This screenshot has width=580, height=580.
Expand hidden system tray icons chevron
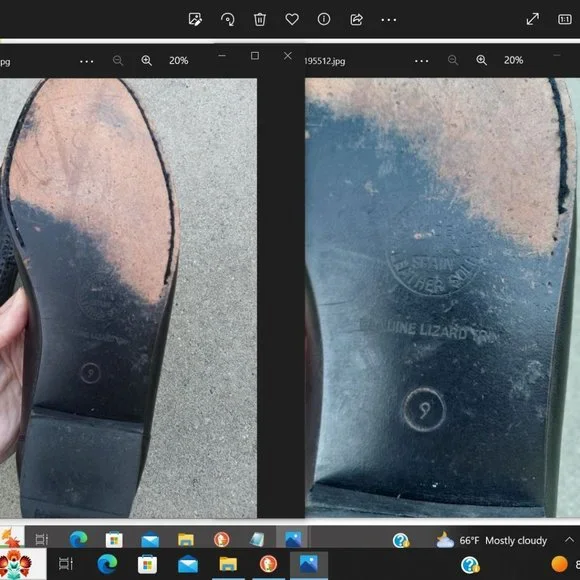569,540
